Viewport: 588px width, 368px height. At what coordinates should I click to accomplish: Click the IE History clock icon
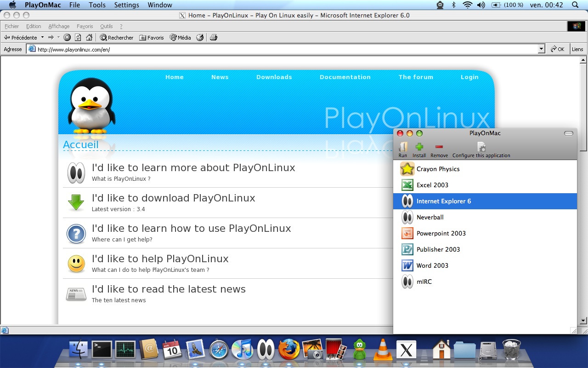tap(200, 37)
